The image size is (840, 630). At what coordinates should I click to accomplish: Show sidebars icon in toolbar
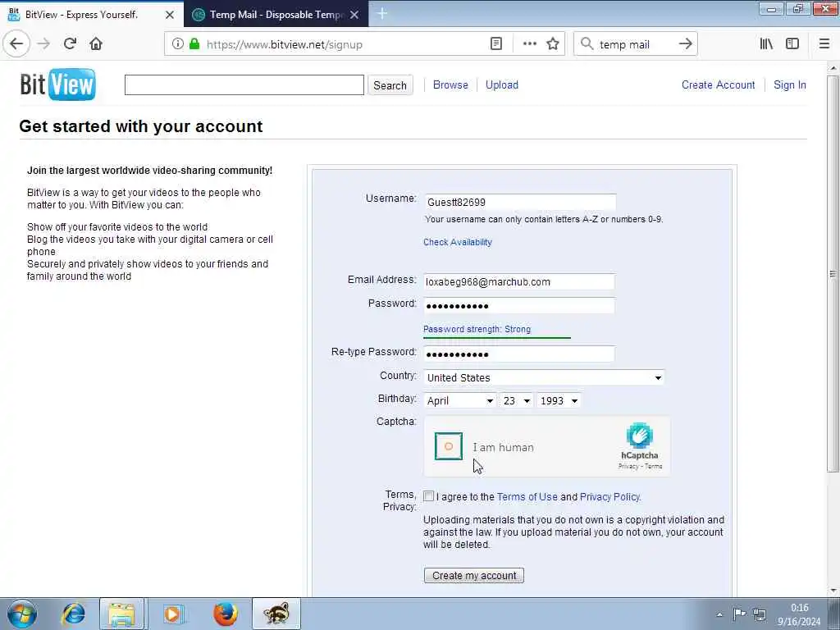(792, 44)
